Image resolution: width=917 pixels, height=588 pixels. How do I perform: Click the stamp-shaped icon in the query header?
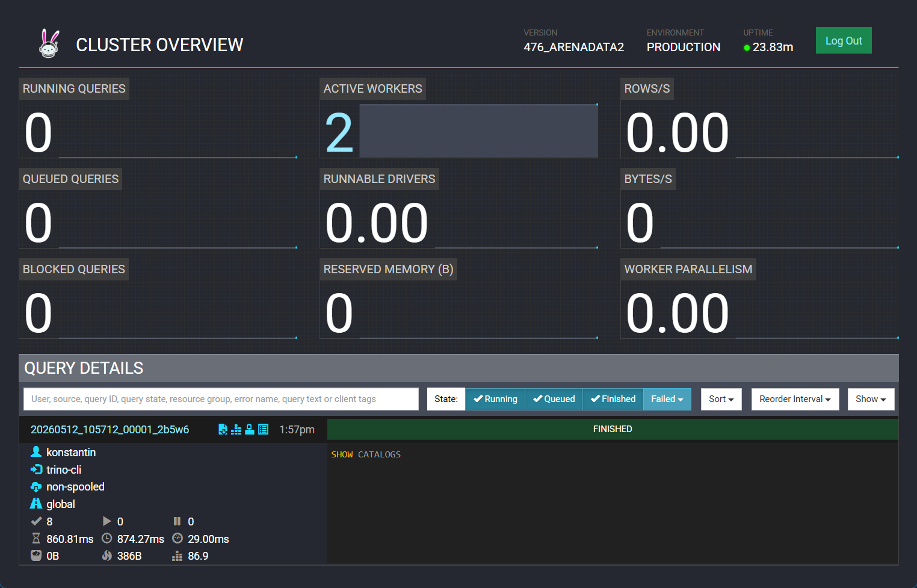point(249,429)
